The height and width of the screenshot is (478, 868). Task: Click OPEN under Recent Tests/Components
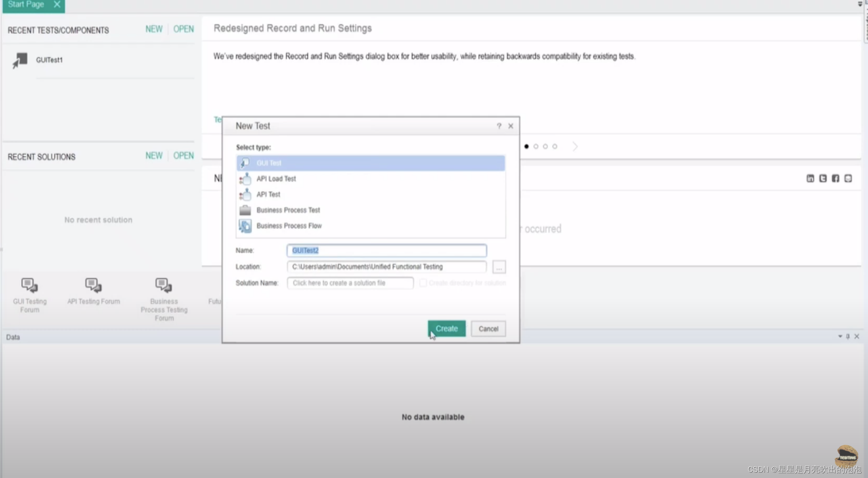coord(183,29)
